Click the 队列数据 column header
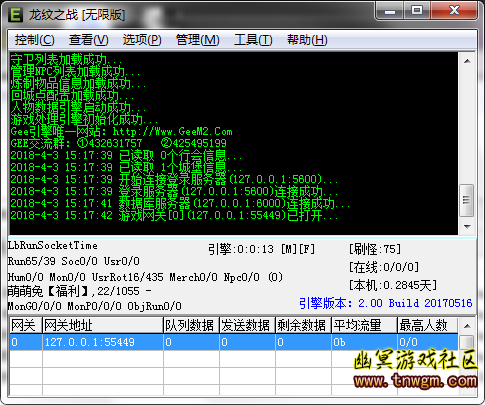Viewport: 485px width, 405px height. [191, 325]
